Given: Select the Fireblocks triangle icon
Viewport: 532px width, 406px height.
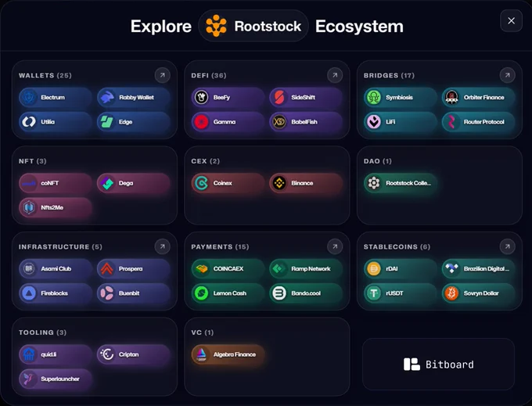Looking at the screenshot, I should point(29,293).
